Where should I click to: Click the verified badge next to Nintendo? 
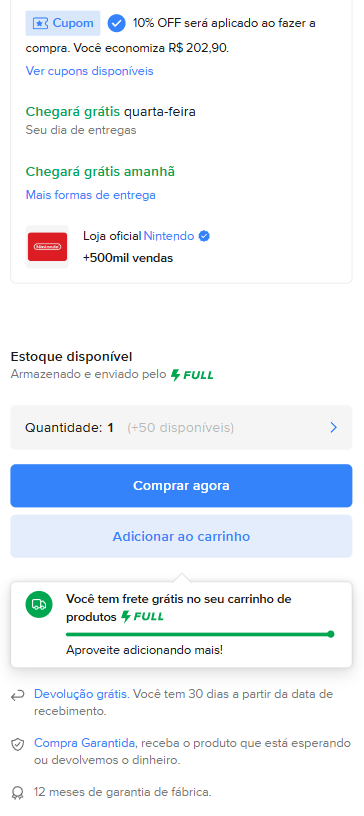coord(205,236)
